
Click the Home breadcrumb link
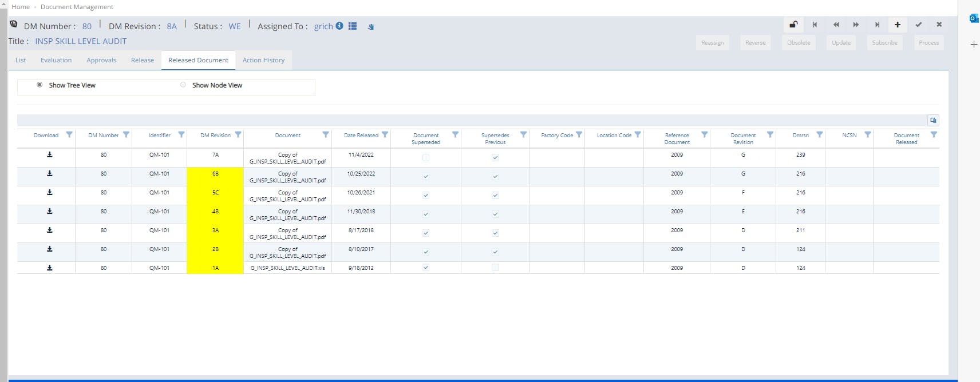coord(21,7)
